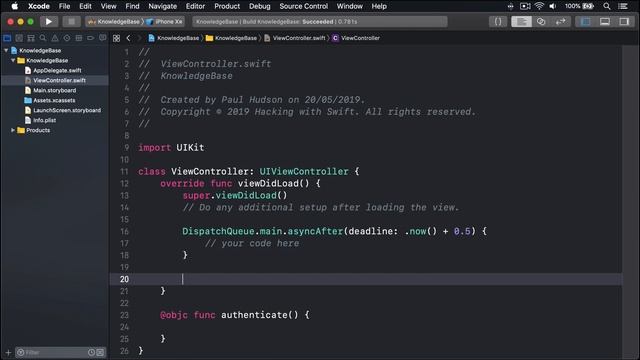Switch to the Assistant editor
The width and height of the screenshot is (640, 360).
[x=541, y=22]
